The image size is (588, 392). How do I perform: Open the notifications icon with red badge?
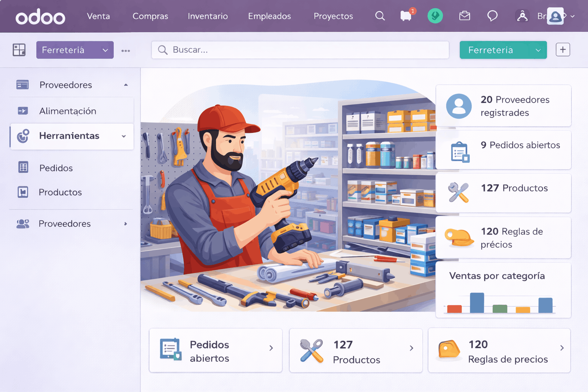(406, 16)
